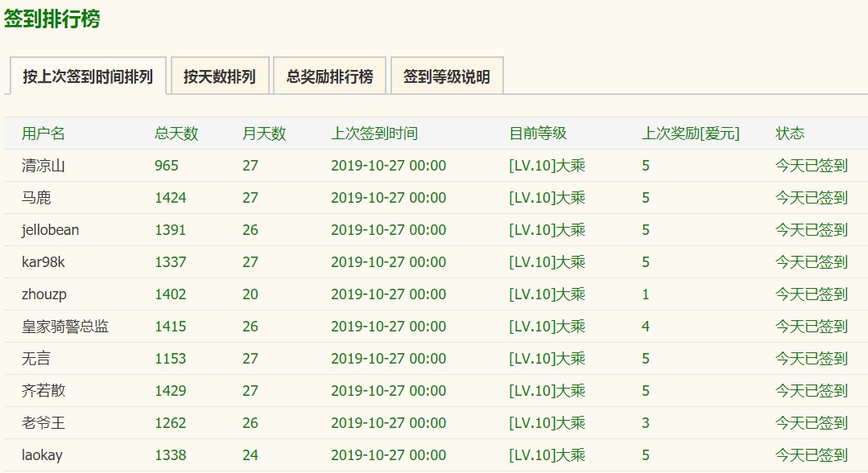The width and height of the screenshot is (868, 473).
Task: Click the username kar98k
Action: click(x=43, y=262)
